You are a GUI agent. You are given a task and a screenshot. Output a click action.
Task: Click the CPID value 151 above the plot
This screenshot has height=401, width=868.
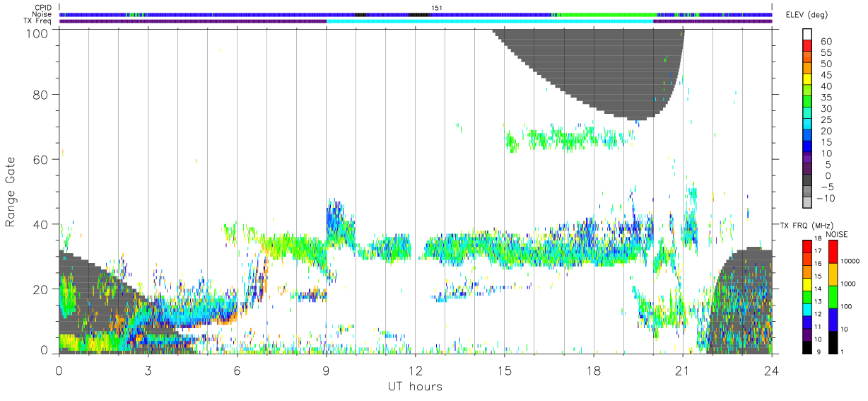click(436, 8)
